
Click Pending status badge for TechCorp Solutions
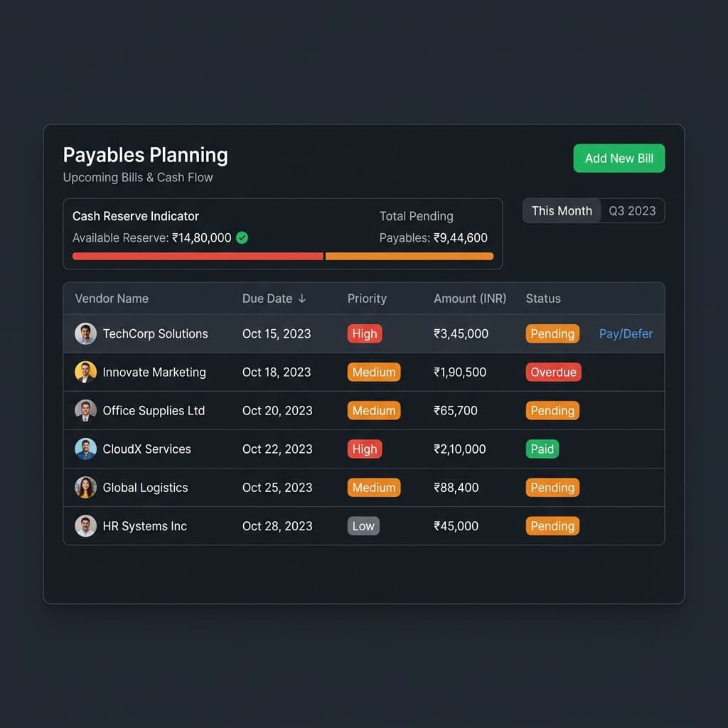click(552, 334)
